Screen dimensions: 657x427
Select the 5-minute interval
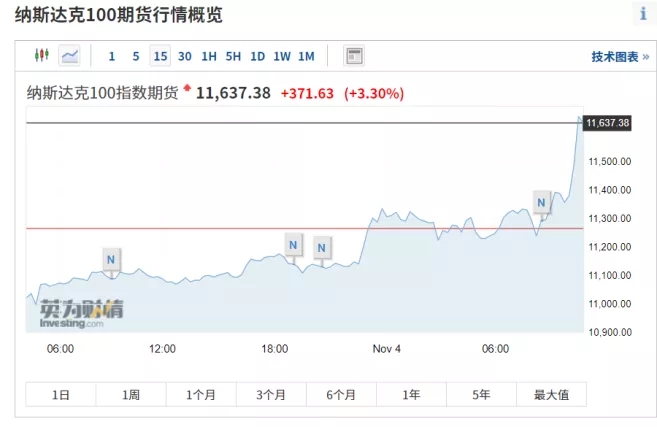[x=136, y=56]
